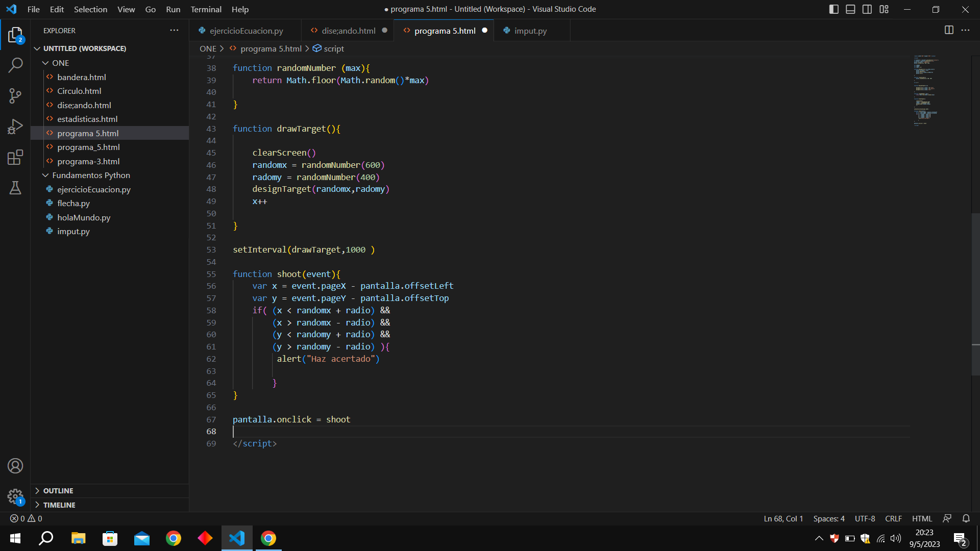This screenshot has height=551, width=980.
Task: Collapse the UNTITLED (WORKSPACE) section
Action: click(x=110, y=48)
